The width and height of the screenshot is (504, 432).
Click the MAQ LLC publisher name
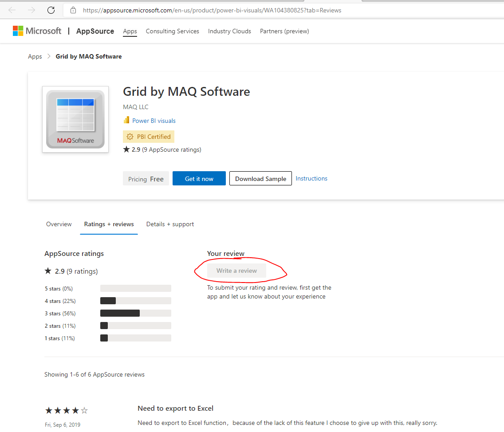tap(136, 107)
